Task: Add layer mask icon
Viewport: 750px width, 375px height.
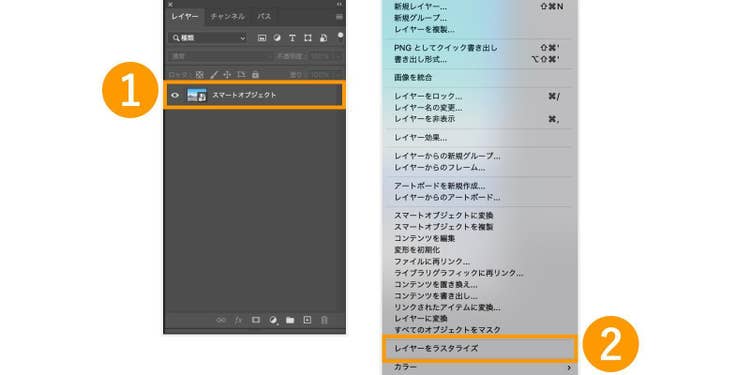Action: click(256, 320)
